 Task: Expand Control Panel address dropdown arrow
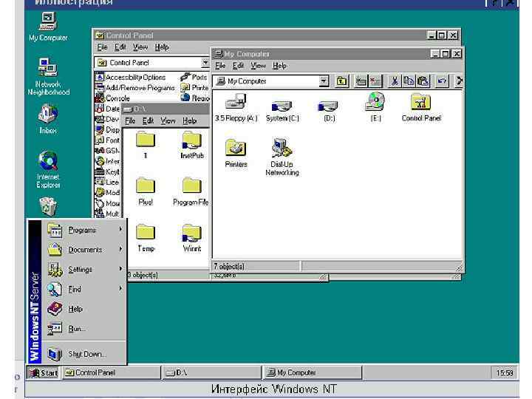click(x=205, y=62)
